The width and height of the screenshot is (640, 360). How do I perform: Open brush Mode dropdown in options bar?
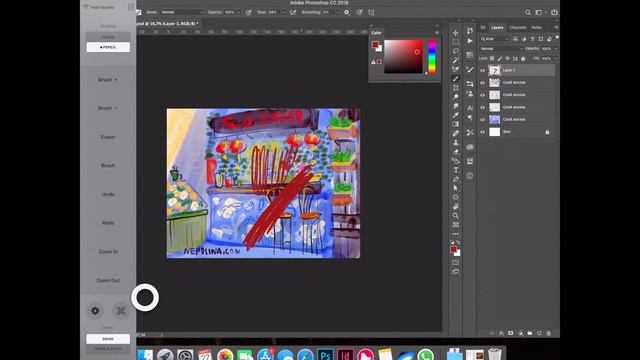[182, 12]
